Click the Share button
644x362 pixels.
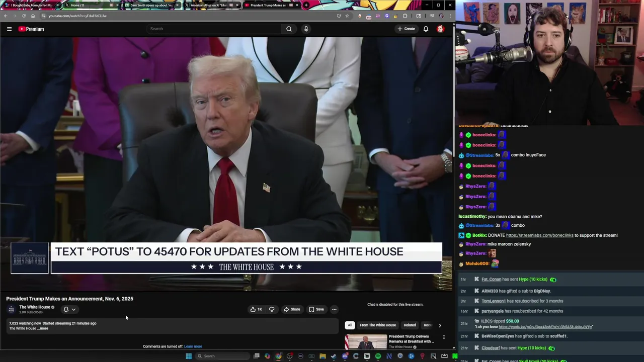point(292,309)
